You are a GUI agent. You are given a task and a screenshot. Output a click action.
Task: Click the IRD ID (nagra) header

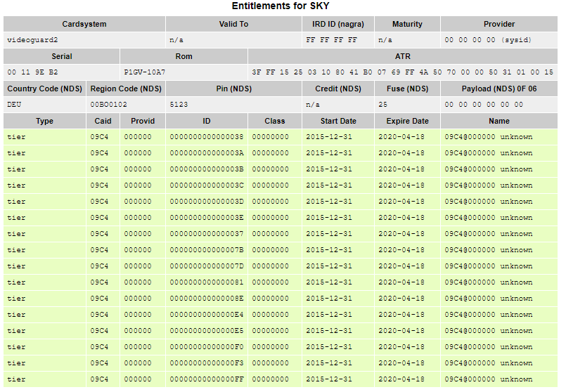tap(338, 24)
